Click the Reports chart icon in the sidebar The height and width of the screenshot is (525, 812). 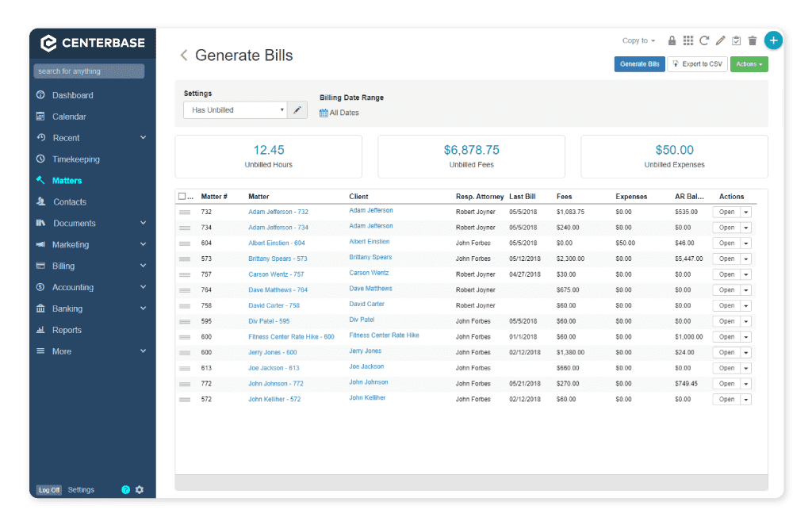pos(40,330)
